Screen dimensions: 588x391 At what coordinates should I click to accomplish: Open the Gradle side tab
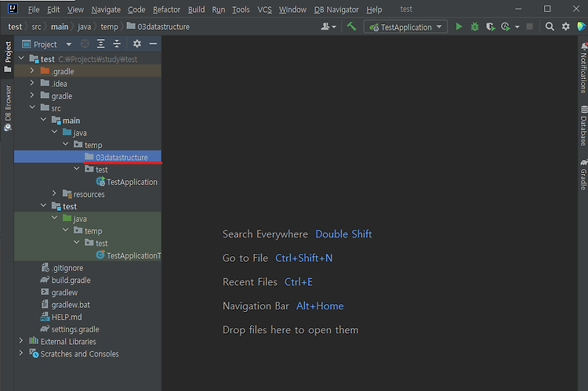(583, 175)
